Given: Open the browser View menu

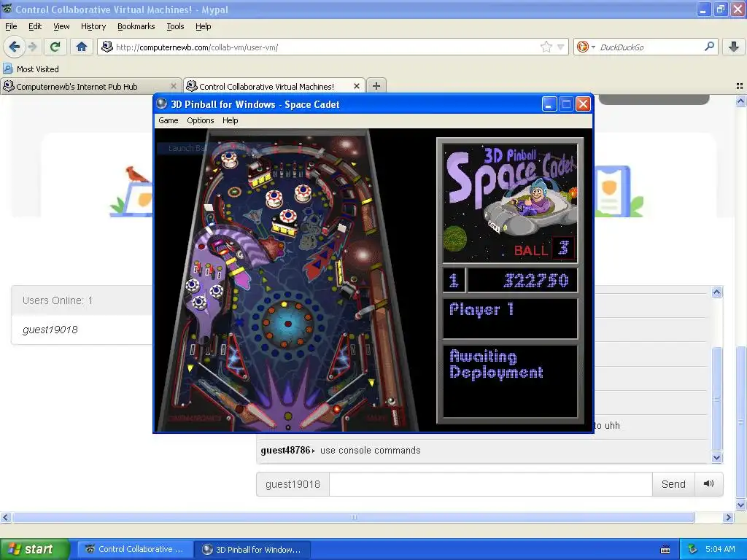Looking at the screenshot, I should pyautogui.click(x=61, y=26).
